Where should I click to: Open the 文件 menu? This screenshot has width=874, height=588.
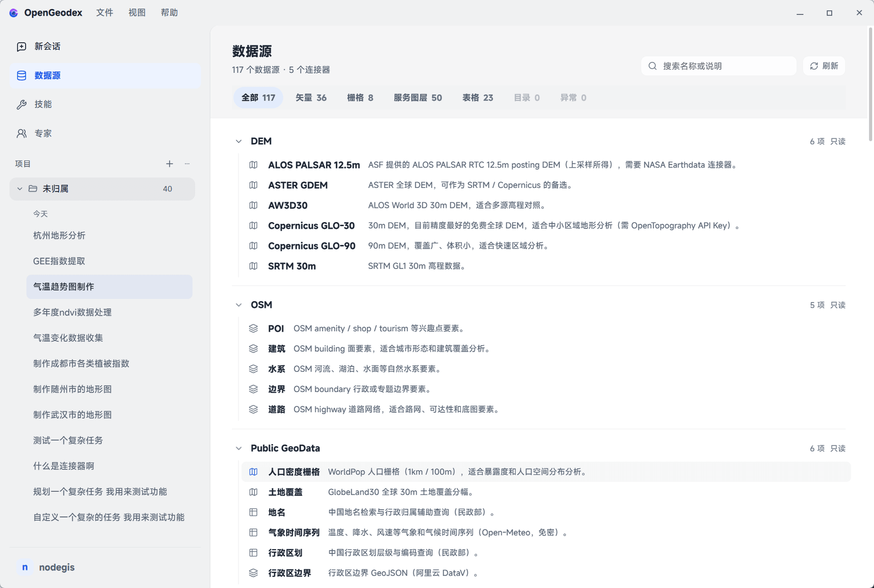pyautogui.click(x=105, y=13)
